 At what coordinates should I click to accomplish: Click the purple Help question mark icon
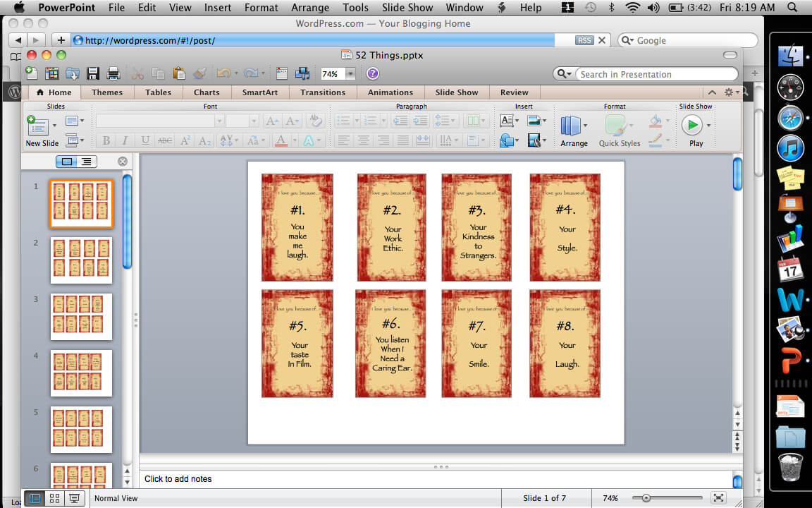pos(373,73)
